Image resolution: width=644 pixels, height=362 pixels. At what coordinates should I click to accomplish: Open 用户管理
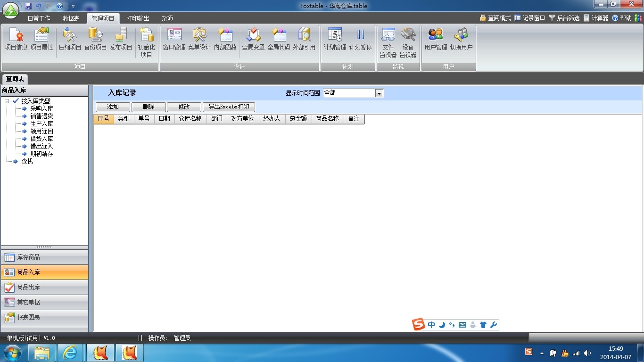pos(436,39)
